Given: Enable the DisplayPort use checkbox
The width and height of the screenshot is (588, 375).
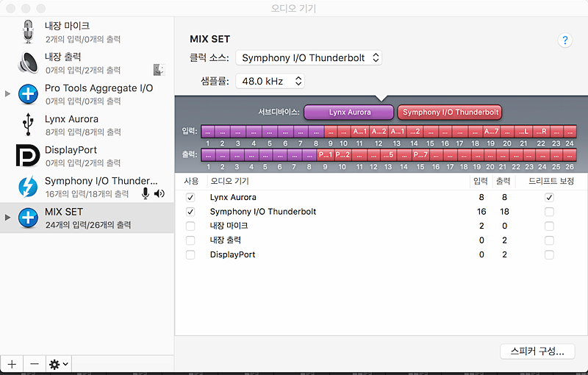Looking at the screenshot, I should (190, 254).
